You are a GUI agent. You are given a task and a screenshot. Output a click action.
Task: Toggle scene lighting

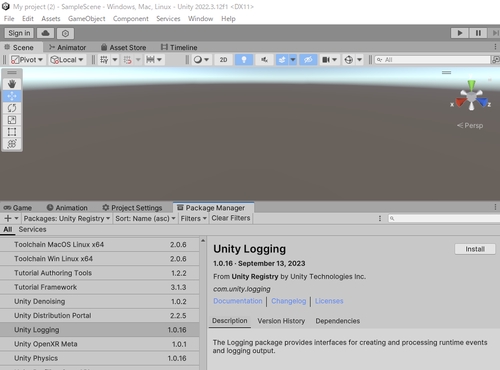(244, 60)
